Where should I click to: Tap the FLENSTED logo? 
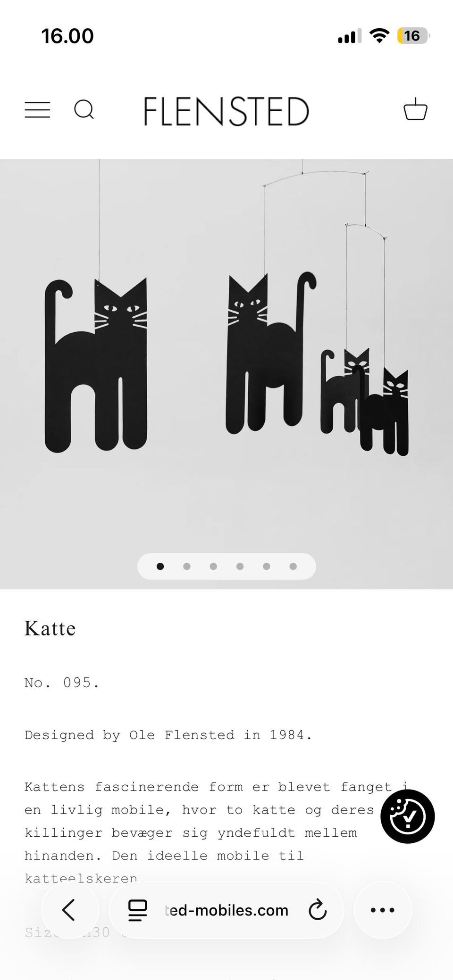(x=226, y=111)
